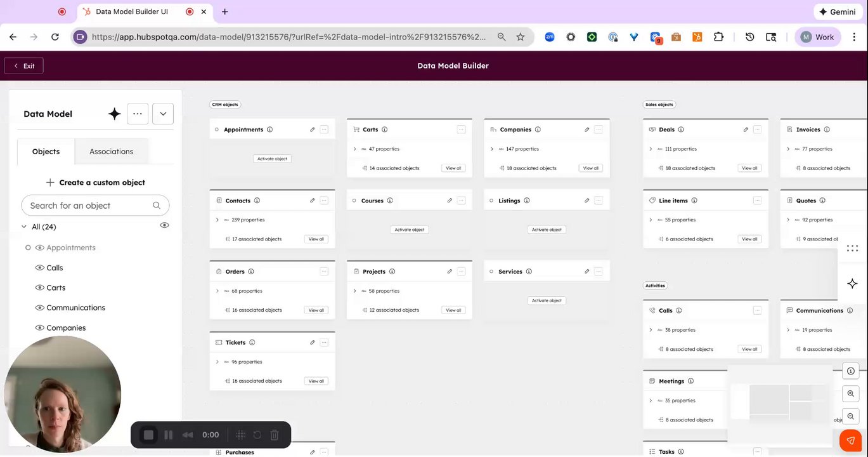This screenshot has width=868, height=457.
Task: Activate the Listings object
Action: point(547,230)
